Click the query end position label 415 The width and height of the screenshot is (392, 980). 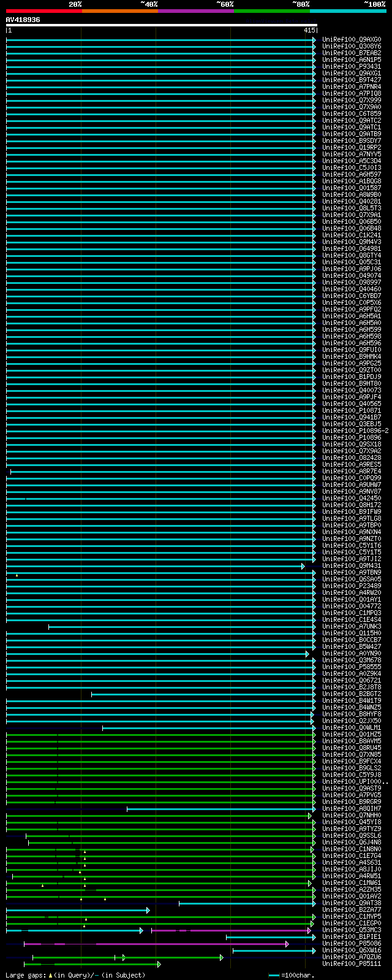(309, 30)
